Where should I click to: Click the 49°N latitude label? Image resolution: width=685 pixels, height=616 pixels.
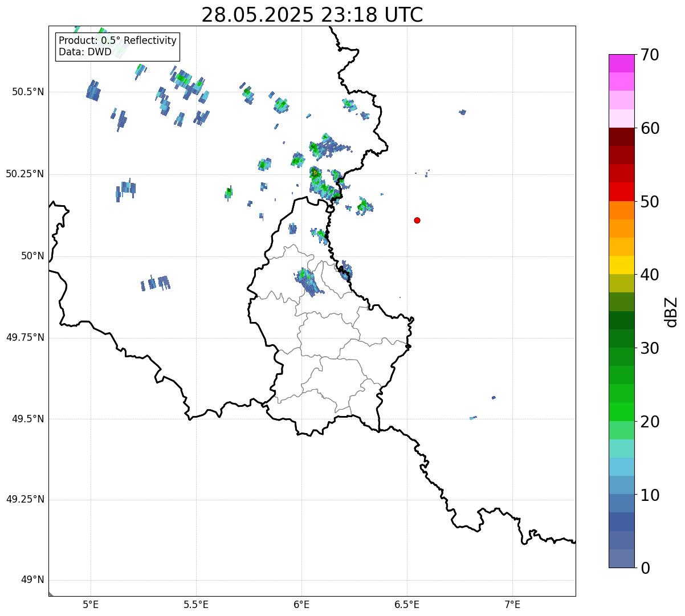tap(32, 580)
